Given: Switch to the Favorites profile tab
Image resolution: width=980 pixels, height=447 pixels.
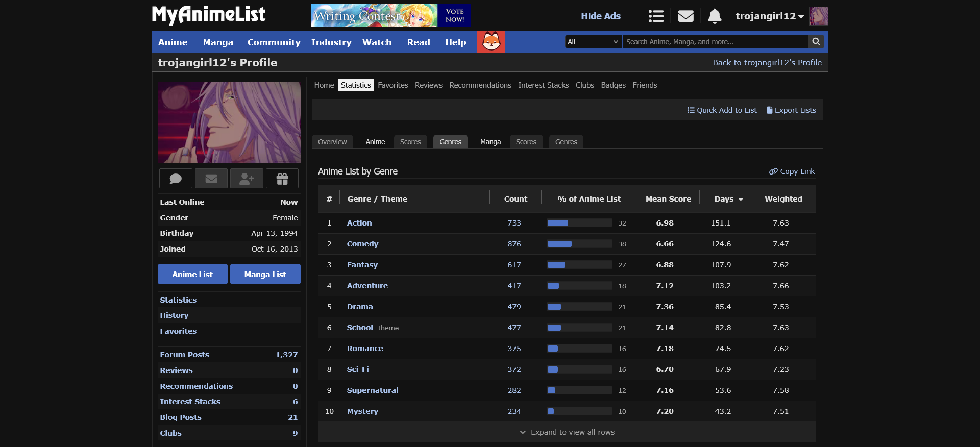Looking at the screenshot, I should coord(393,85).
